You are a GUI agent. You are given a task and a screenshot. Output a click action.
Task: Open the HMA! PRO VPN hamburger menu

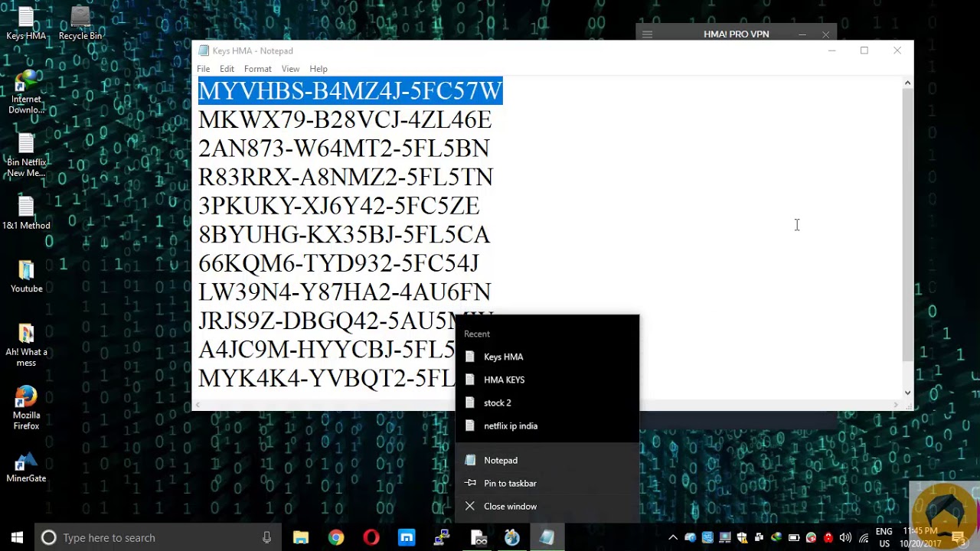647,34
